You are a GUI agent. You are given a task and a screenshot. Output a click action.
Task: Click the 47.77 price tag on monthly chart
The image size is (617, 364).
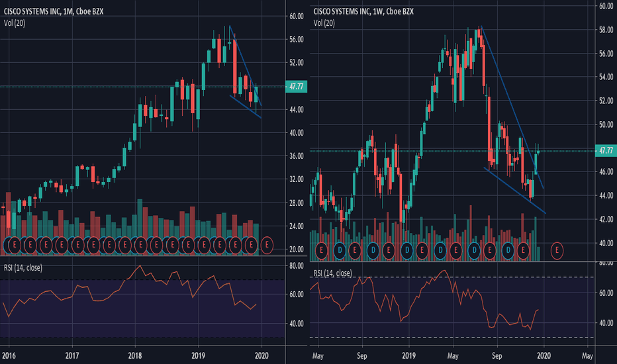(x=296, y=87)
